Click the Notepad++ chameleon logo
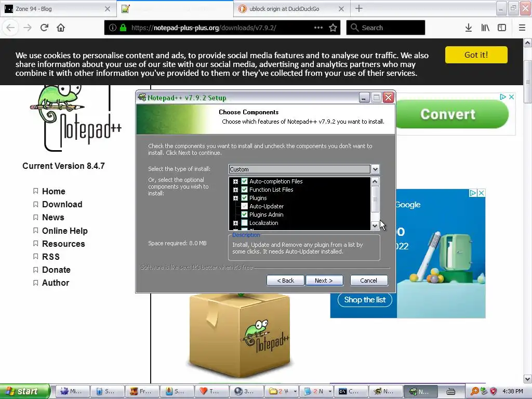532x399 pixels. [x=75, y=118]
